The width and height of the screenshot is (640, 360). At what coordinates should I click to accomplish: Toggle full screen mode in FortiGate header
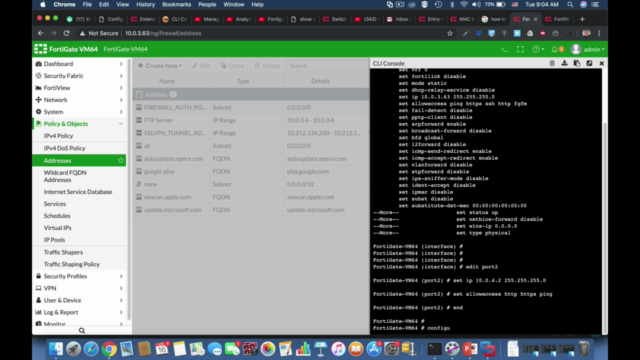[520, 49]
